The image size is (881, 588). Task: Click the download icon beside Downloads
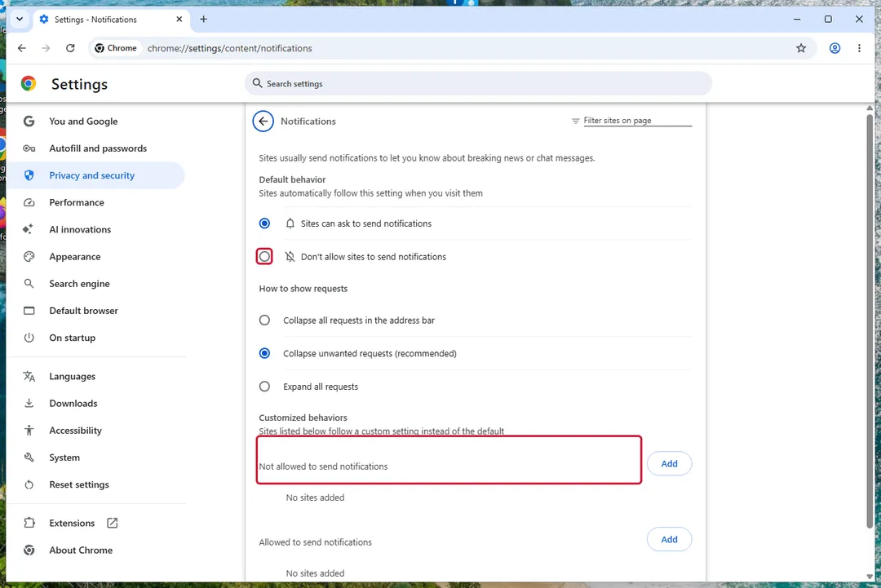tap(29, 403)
